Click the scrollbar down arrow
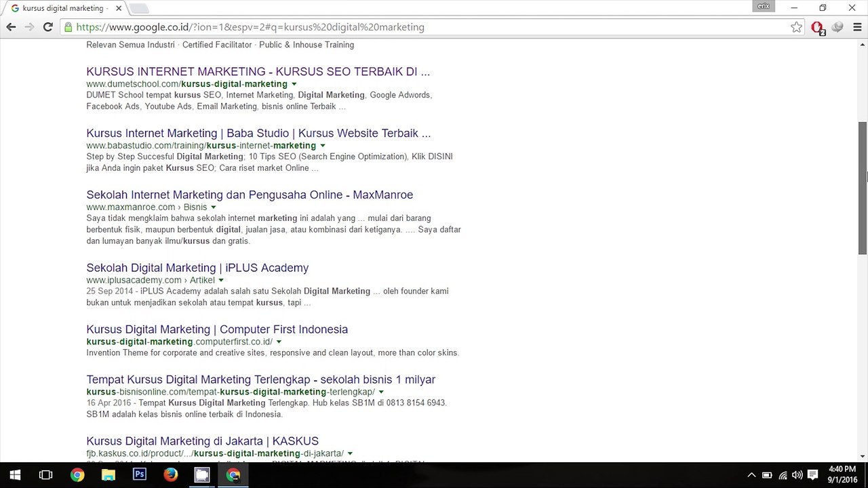868x488 pixels. tap(863, 457)
